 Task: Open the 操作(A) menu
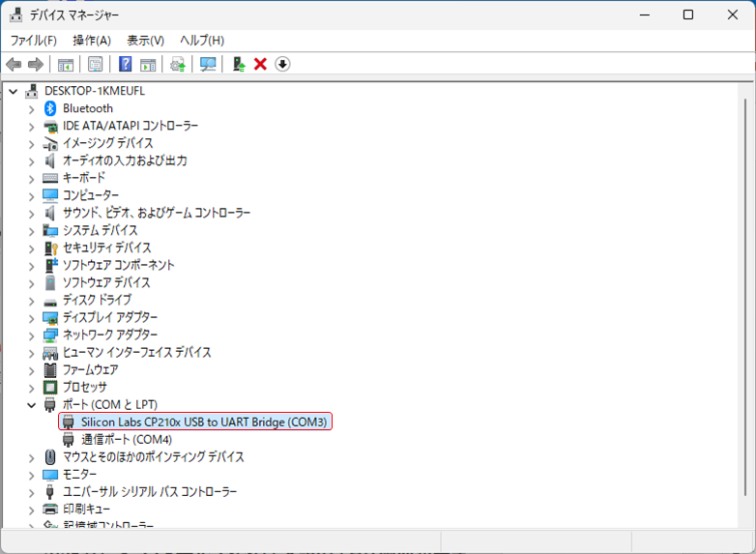pyautogui.click(x=92, y=40)
